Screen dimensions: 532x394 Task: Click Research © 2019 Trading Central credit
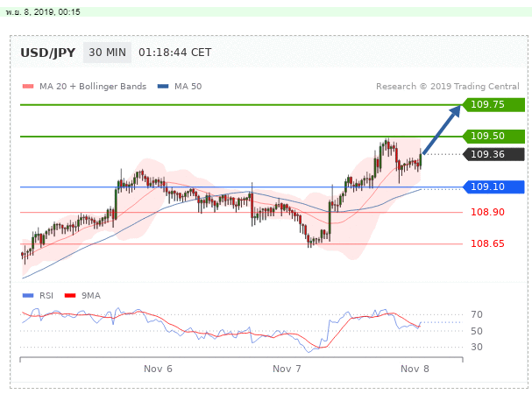tap(448, 87)
